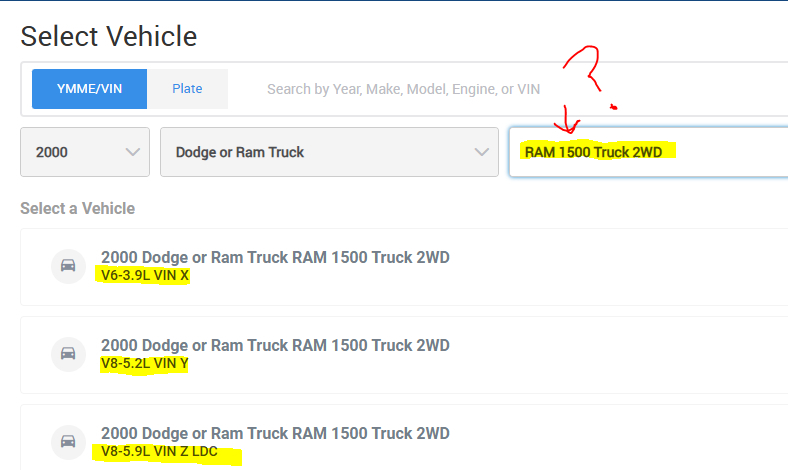
Task: Click car icon beside V8-5.2L VIN Y
Action: pyautogui.click(x=68, y=354)
